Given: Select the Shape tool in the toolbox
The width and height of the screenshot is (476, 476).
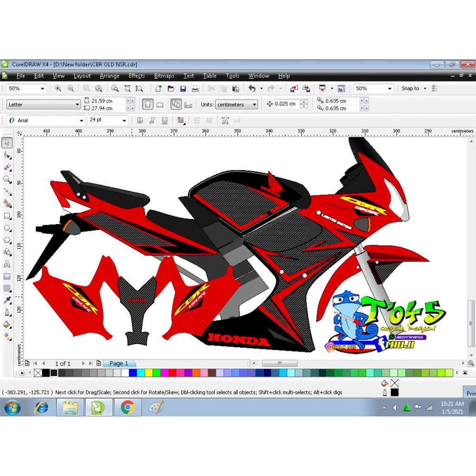Looking at the screenshot, I should [x=7, y=155].
